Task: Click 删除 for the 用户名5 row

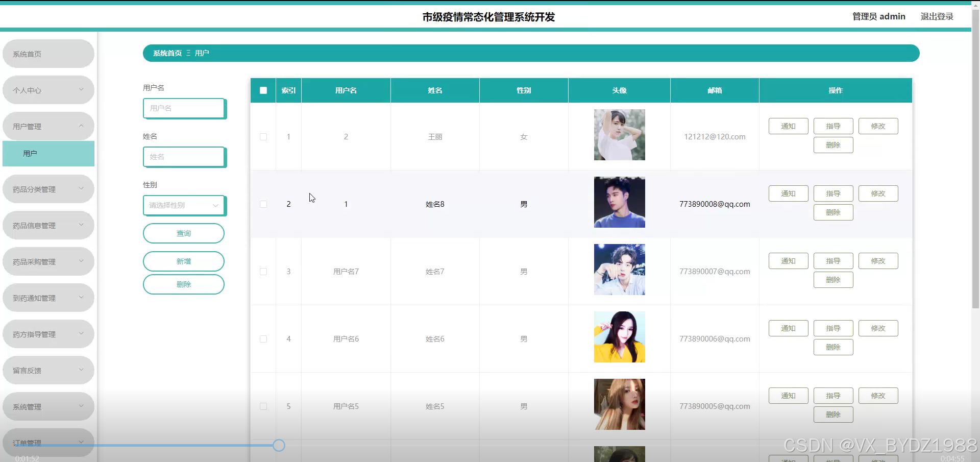Action: point(833,415)
